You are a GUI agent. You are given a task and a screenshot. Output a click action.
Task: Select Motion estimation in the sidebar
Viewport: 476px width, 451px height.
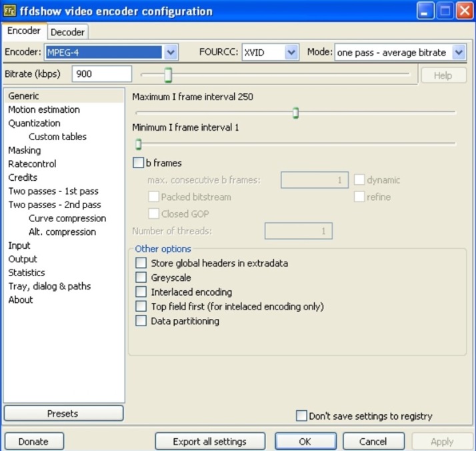point(44,109)
